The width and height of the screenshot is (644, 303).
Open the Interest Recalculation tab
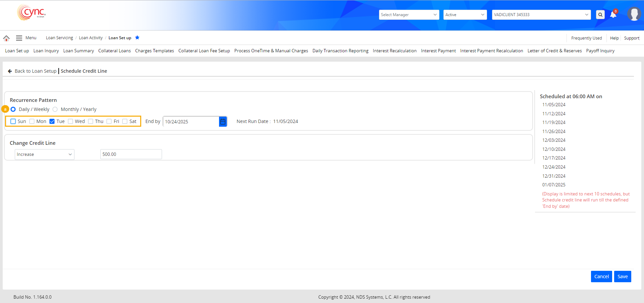pyautogui.click(x=394, y=51)
